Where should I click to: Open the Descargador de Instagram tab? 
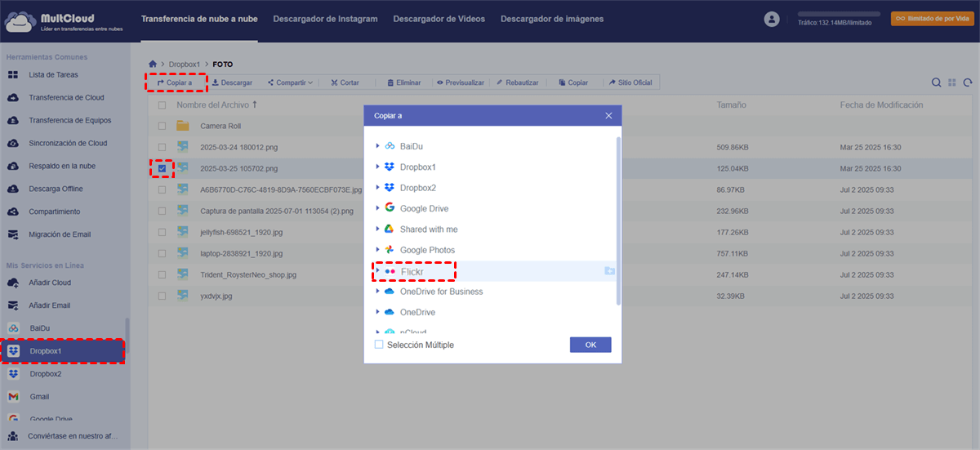click(325, 19)
